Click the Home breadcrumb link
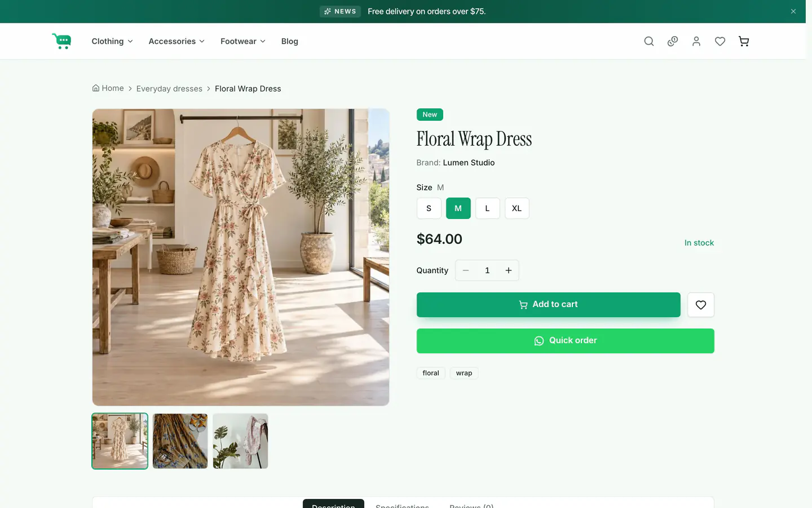Screen dimensions: 812x508 point(108,88)
